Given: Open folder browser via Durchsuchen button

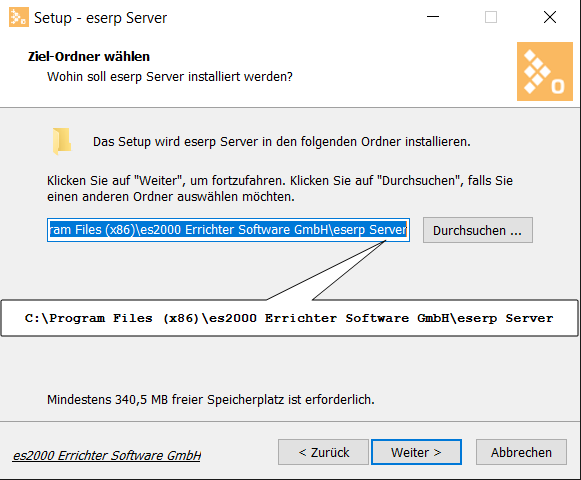Looking at the screenshot, I should (478, 230).
